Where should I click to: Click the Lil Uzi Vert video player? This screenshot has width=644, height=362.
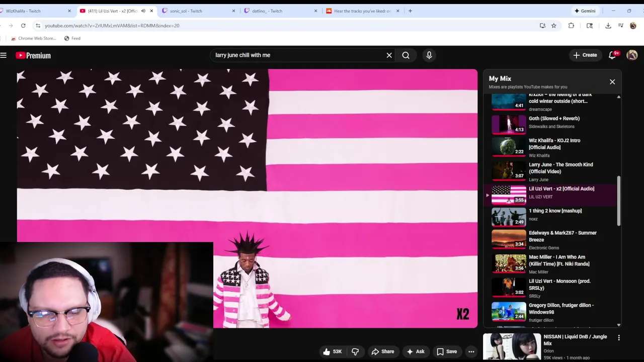(x=247, y=199)
